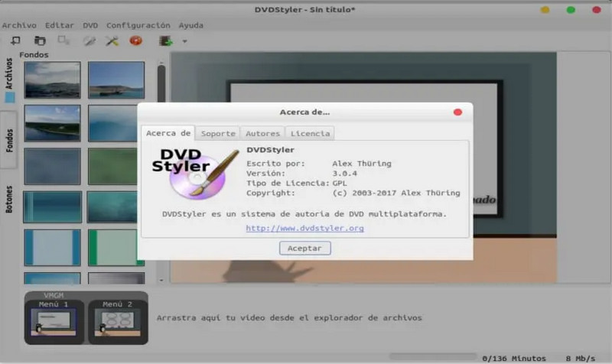Open the DVD menu
612x364 pixels.
pos(90,25)
